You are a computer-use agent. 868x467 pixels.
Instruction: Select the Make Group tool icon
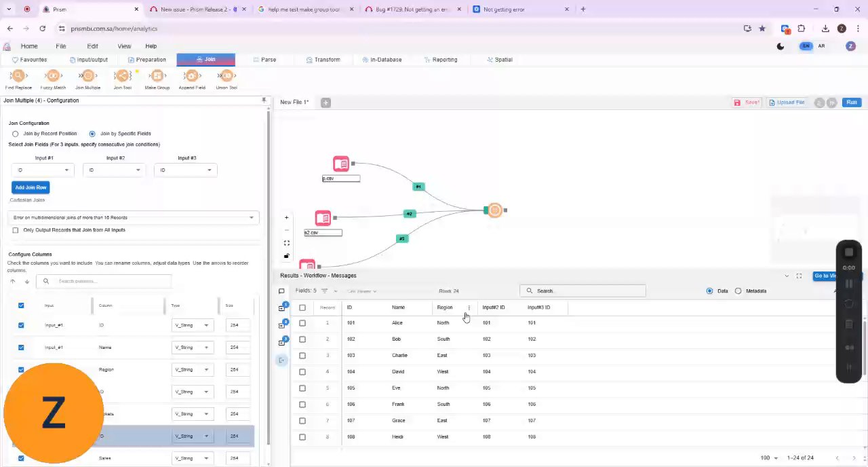click(x=157, y=76)
